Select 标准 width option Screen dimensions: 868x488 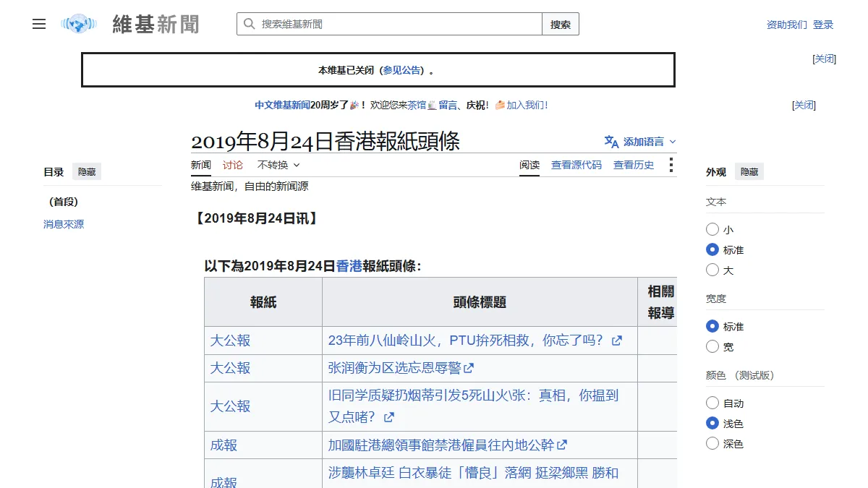pyautogui.click(x=712, y=326)
